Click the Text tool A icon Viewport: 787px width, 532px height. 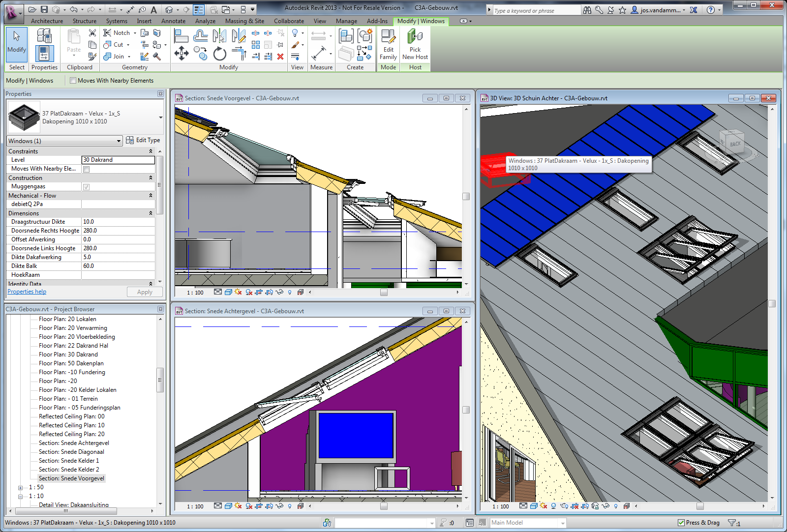153,9
